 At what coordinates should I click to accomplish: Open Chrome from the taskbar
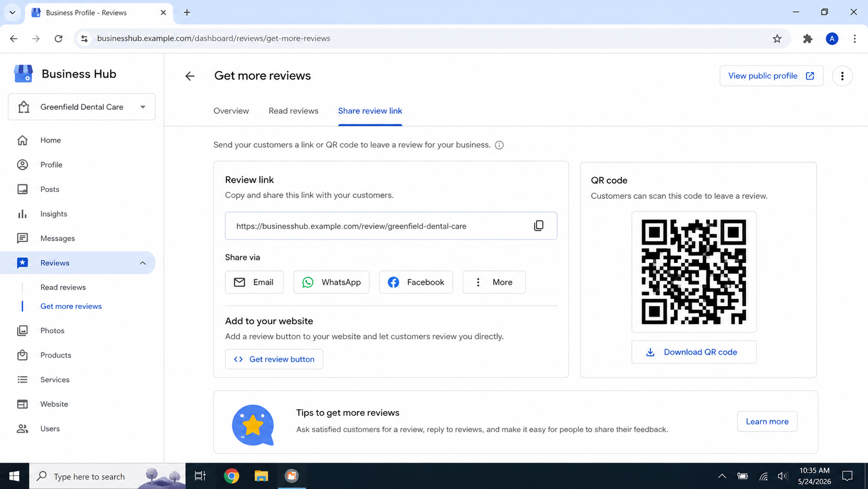pyautogui.click(x=232, y=476)
